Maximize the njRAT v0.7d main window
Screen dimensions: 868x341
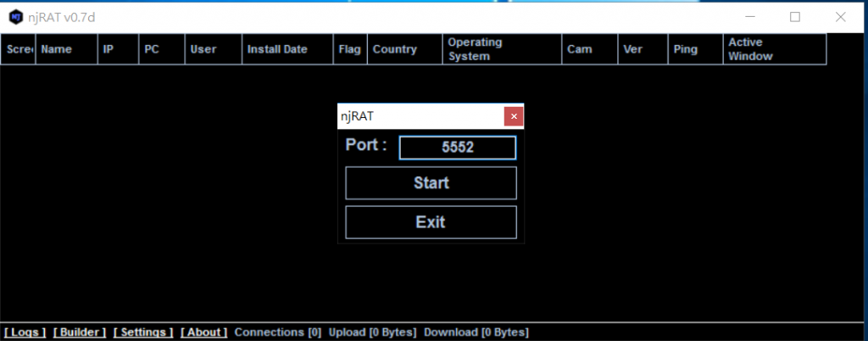point(795,17)
